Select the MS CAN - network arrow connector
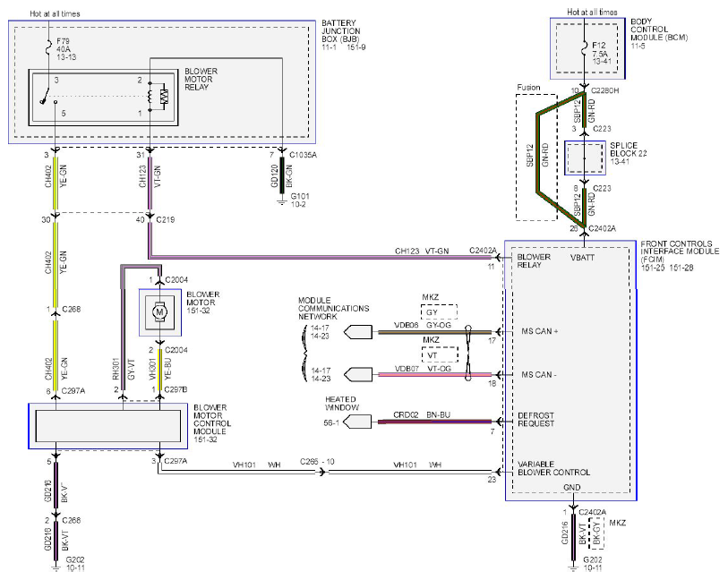 point(358,374)
